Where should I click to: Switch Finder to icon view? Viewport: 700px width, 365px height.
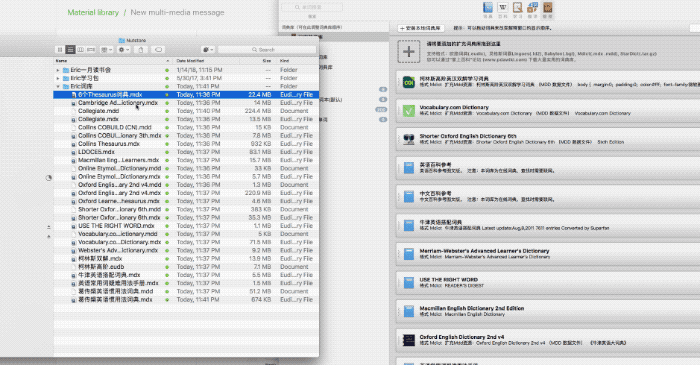tap(60, 50)
